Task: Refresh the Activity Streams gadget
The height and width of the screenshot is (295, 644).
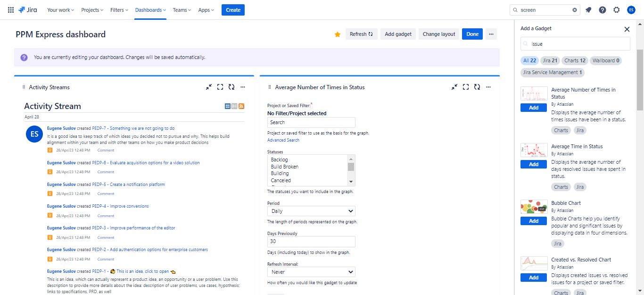Action: coord(231,87)
